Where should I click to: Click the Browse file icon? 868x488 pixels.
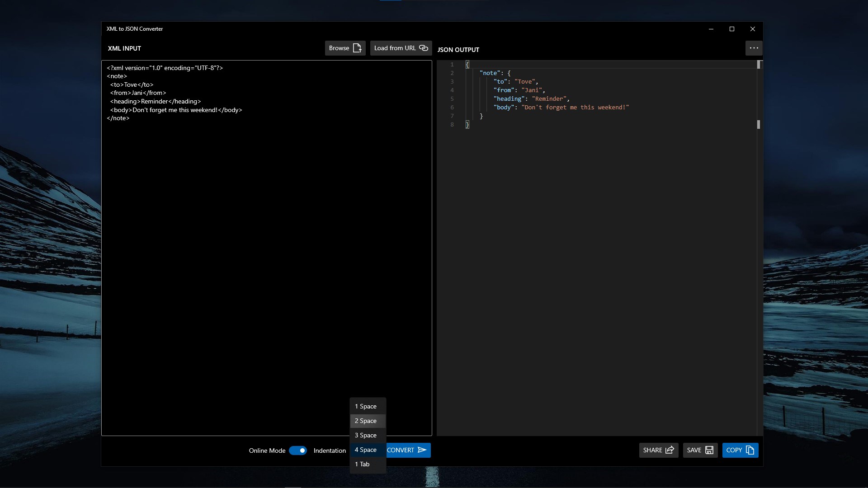point(357,48)
